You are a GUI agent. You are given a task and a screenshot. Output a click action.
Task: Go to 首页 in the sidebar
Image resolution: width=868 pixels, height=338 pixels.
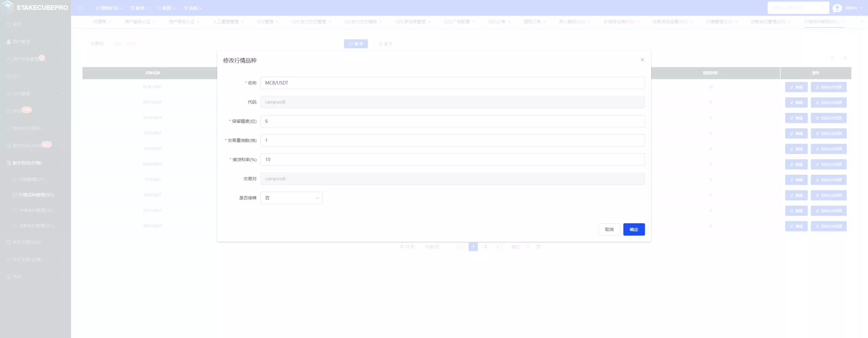(x=35, y=24)
